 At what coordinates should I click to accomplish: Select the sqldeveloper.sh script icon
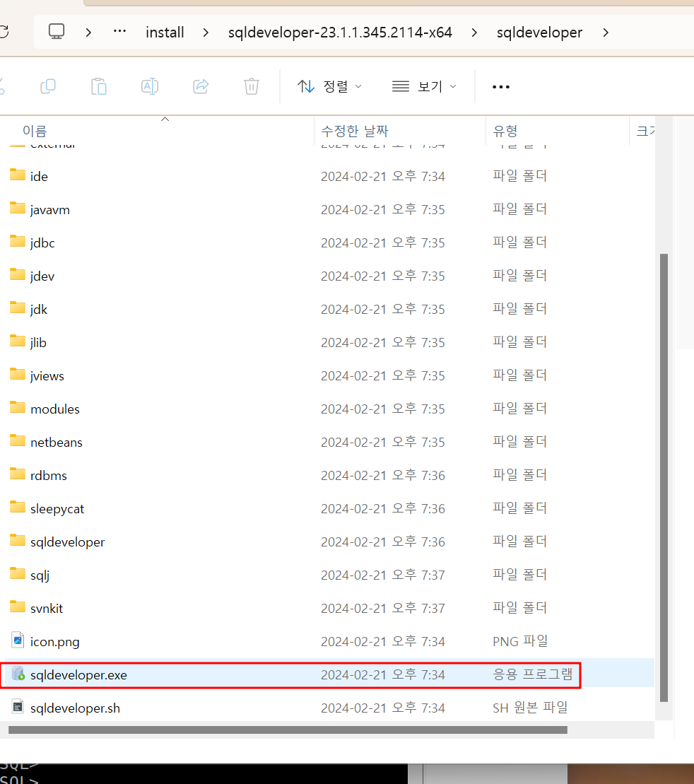(x=18, y=706)
